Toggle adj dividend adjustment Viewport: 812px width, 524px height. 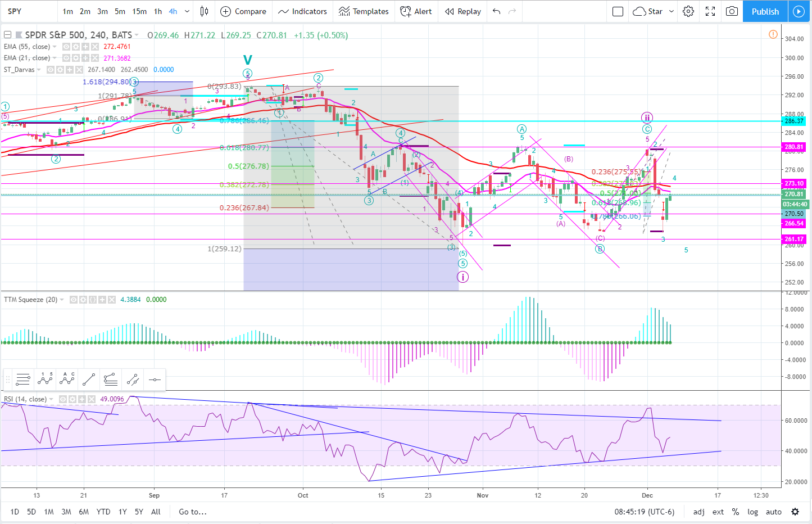pos(699,512)
